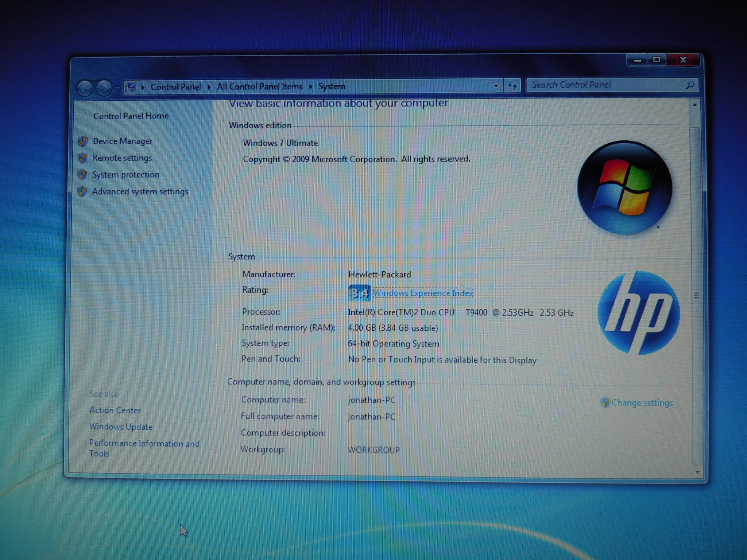Select All Control Panel Items breadcrumb
This screenshot has height=560, width=747.
(x=259, y=86)
